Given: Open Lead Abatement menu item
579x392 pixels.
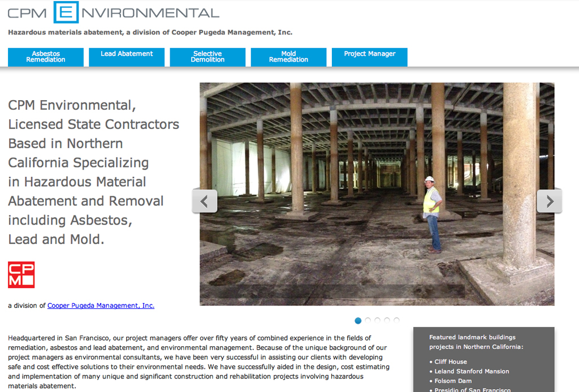Looking at the screenshot, I should point(127,57).
